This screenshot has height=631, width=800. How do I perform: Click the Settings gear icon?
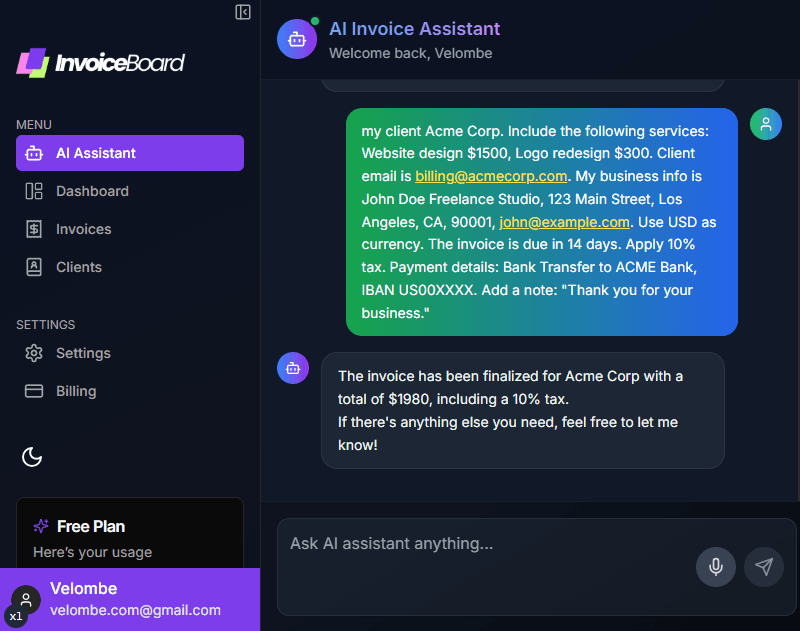[x=34, y=353]
